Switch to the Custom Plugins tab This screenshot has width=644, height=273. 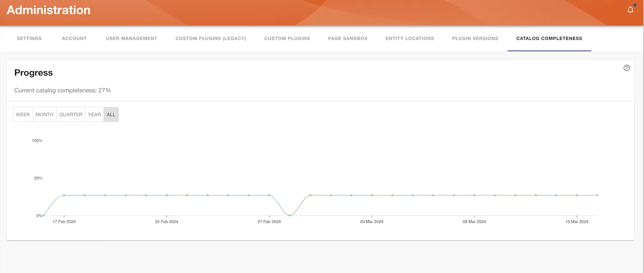287,38
